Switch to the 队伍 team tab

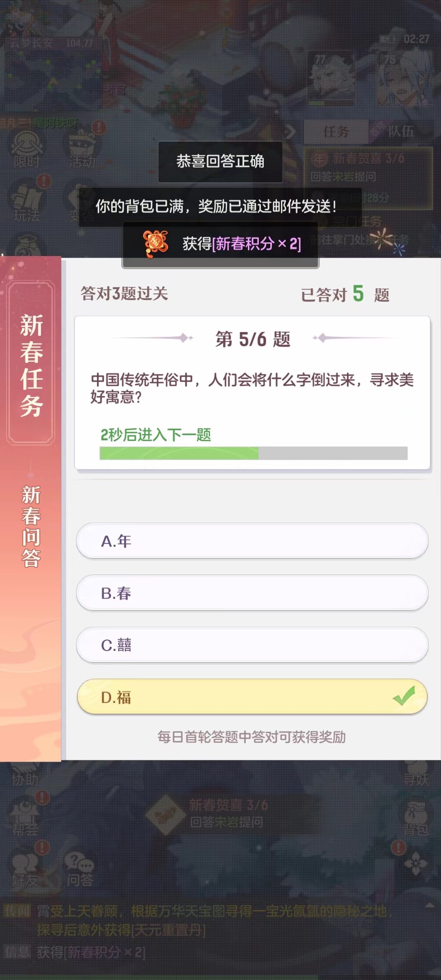coord(399,131)
